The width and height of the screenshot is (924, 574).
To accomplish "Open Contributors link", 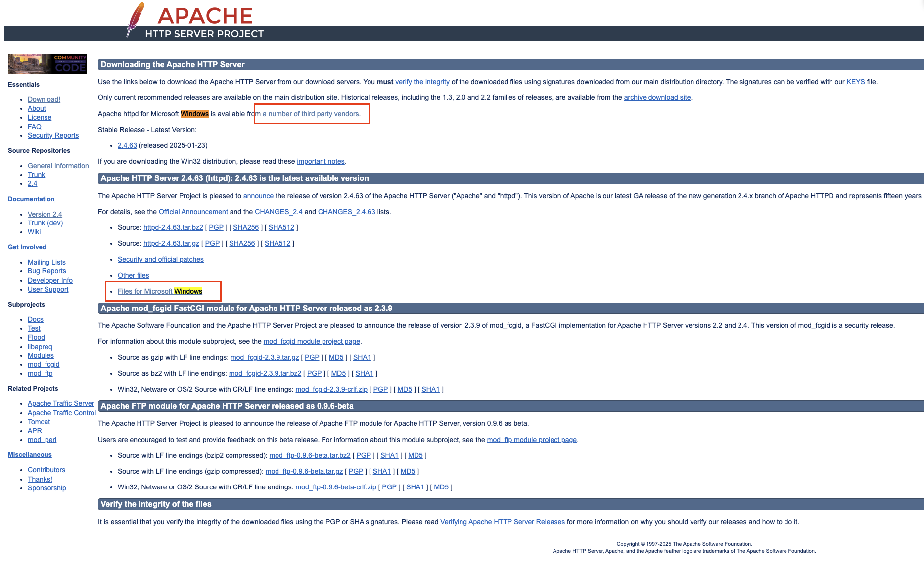I will (x=46, y=470).
